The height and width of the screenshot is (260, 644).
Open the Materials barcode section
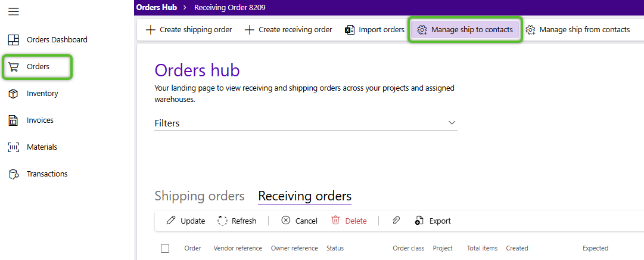click(41, 147)
